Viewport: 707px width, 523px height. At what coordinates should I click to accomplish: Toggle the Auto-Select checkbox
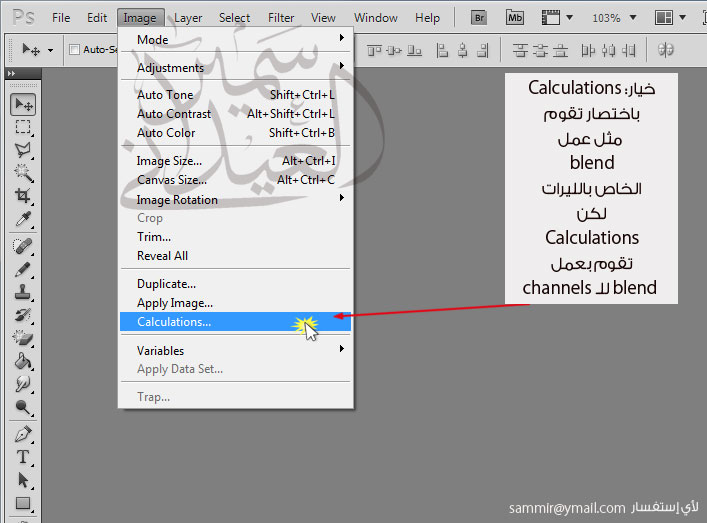74,49
